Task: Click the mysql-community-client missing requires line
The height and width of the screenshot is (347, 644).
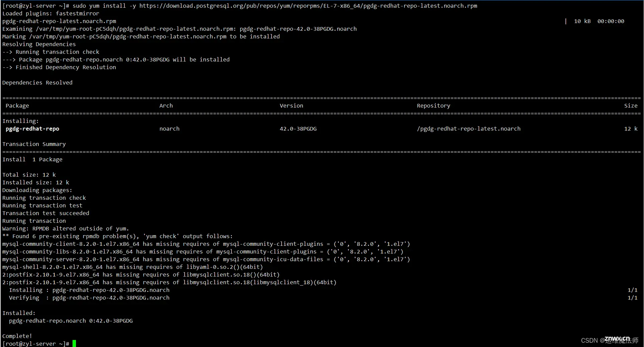Action: [x=206, y=244]
